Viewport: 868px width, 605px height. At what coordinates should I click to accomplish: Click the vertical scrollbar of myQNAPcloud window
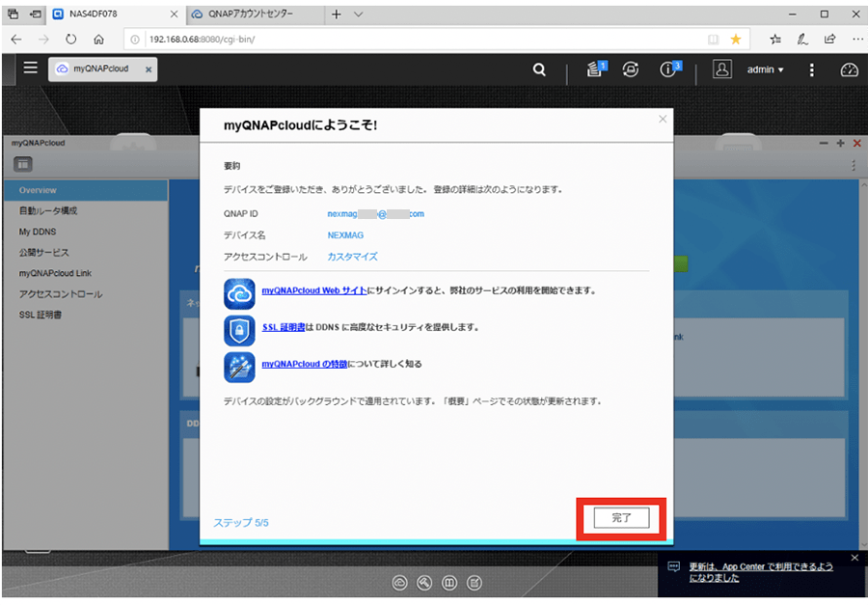863,364
